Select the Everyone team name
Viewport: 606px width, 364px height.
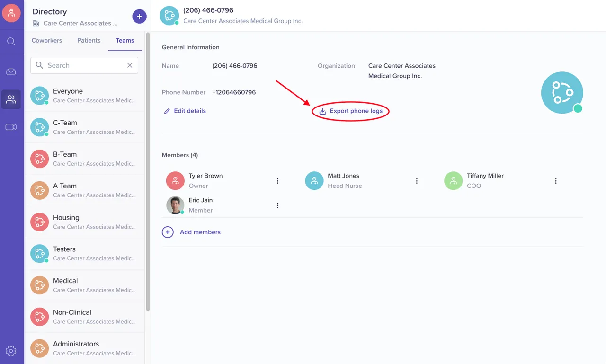(68, 91)
